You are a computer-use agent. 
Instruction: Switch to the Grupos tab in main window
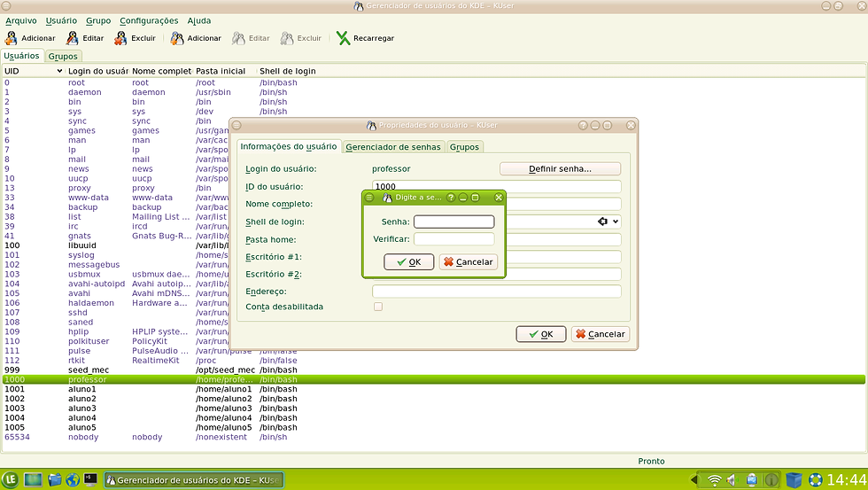63,56
